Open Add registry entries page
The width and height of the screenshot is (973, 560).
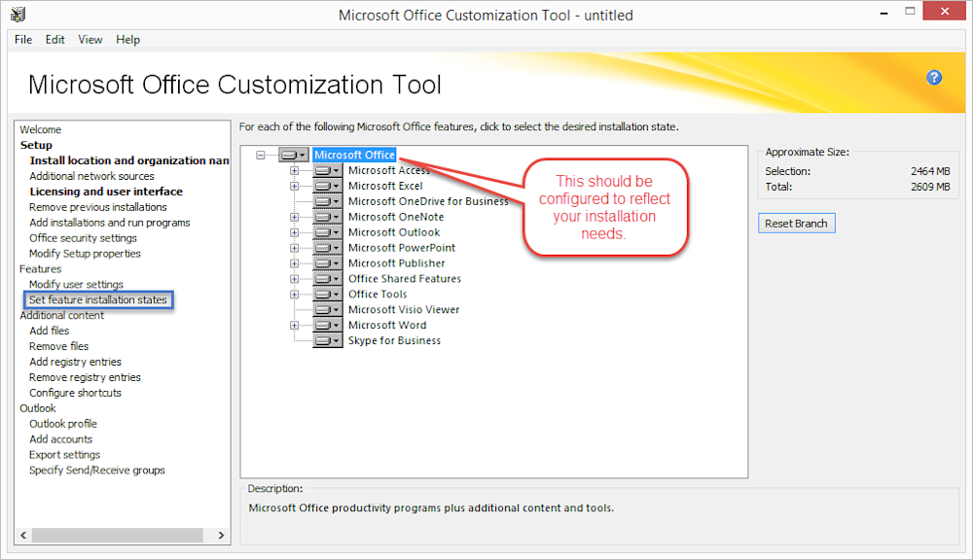tap(75, 363)
